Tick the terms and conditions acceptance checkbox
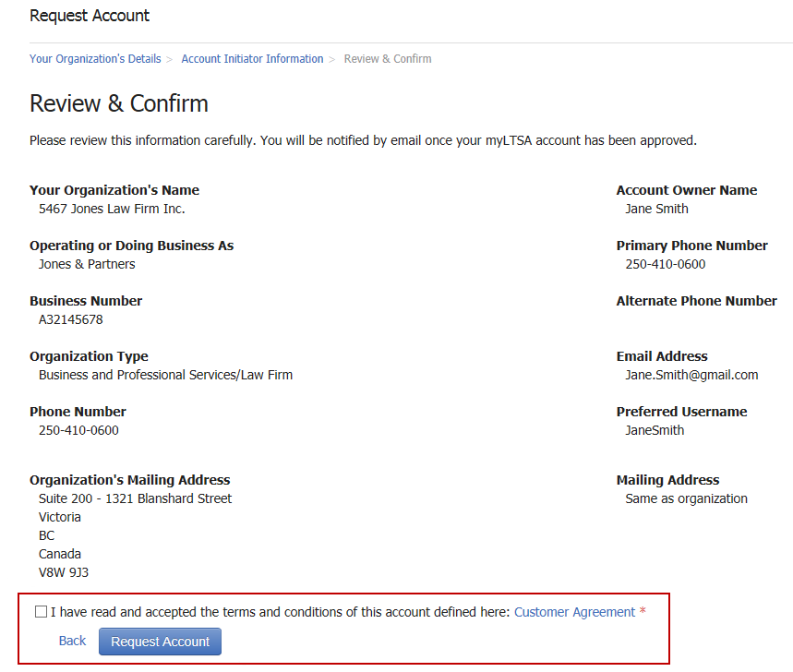 [41, 611]
